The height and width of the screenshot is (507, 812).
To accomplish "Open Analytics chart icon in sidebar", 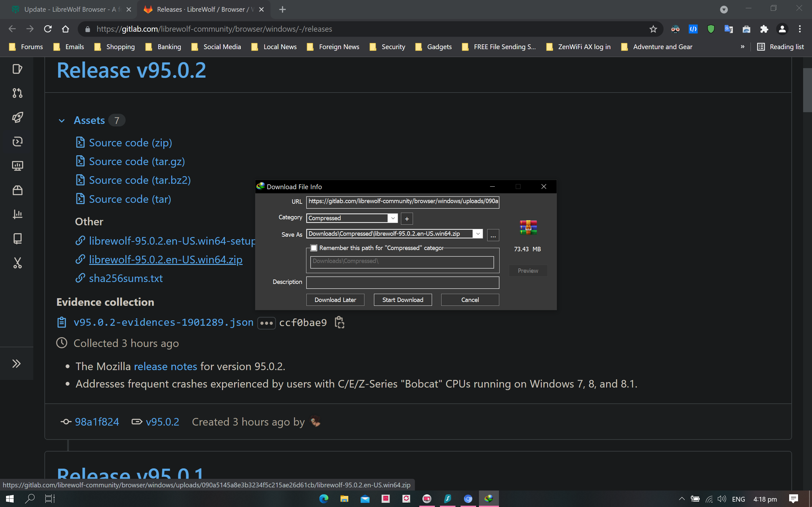I will (17, 214).
